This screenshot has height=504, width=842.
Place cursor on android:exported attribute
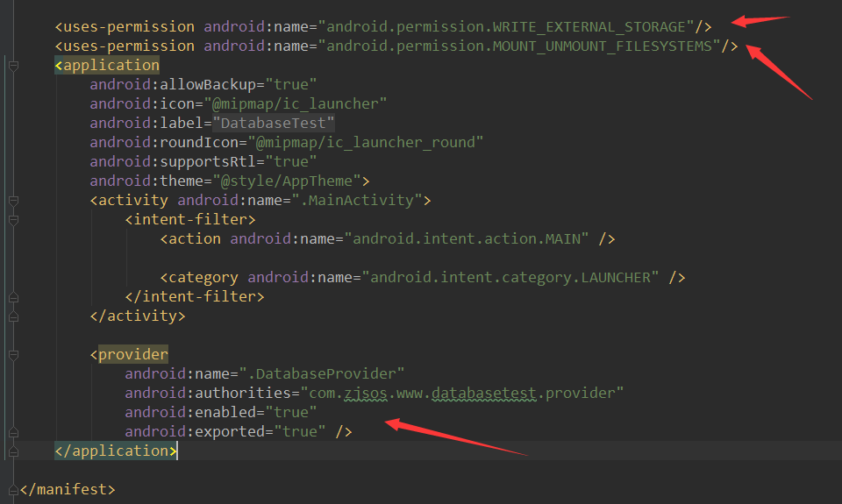(195, 432)
